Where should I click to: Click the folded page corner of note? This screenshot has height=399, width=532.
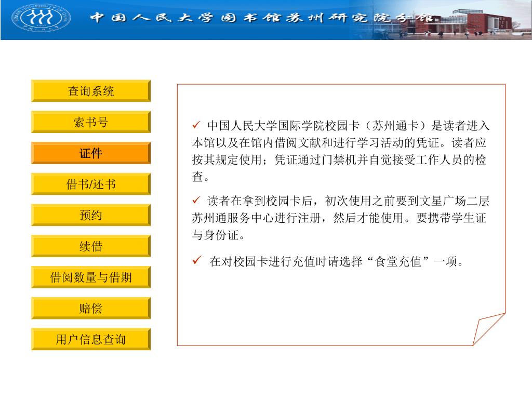pyautogui.click(x=489, y=329)
